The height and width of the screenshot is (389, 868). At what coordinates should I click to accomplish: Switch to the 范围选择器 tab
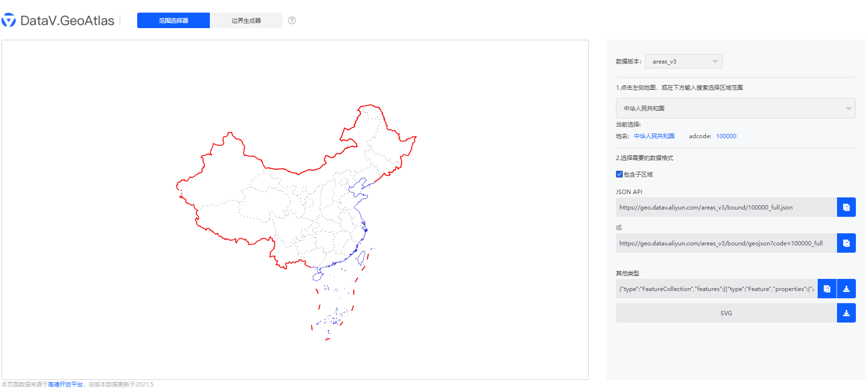tap(174, 20)
